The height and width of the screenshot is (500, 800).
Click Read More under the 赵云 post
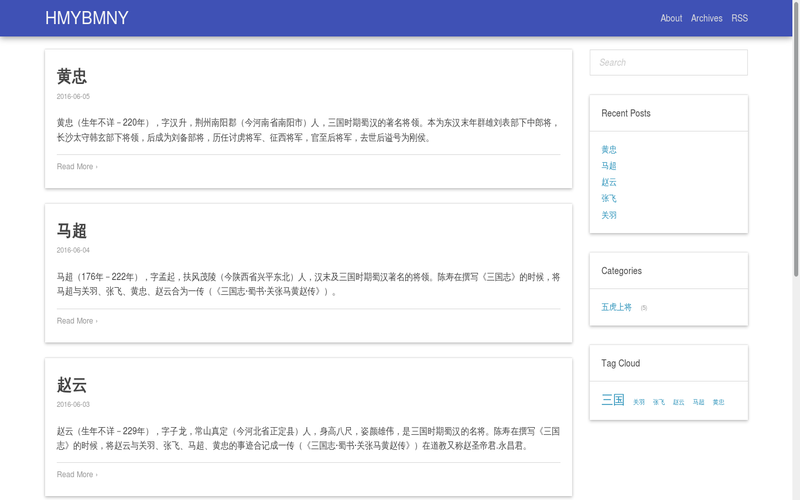click(x=76, y=475)
